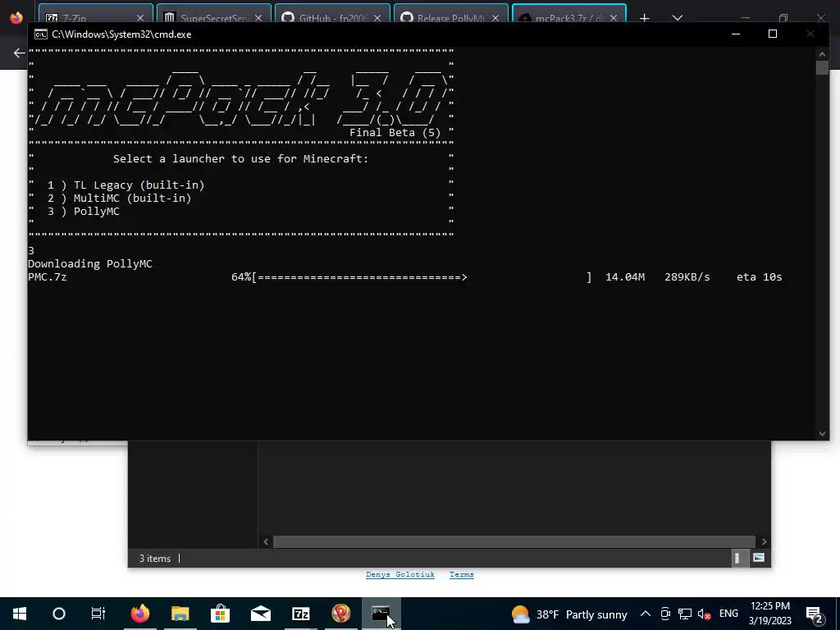Launch Microsoft Store from the taskbar
Image resolution: width=840 pixels, height=630 pixels.
(x=220, y=614)
